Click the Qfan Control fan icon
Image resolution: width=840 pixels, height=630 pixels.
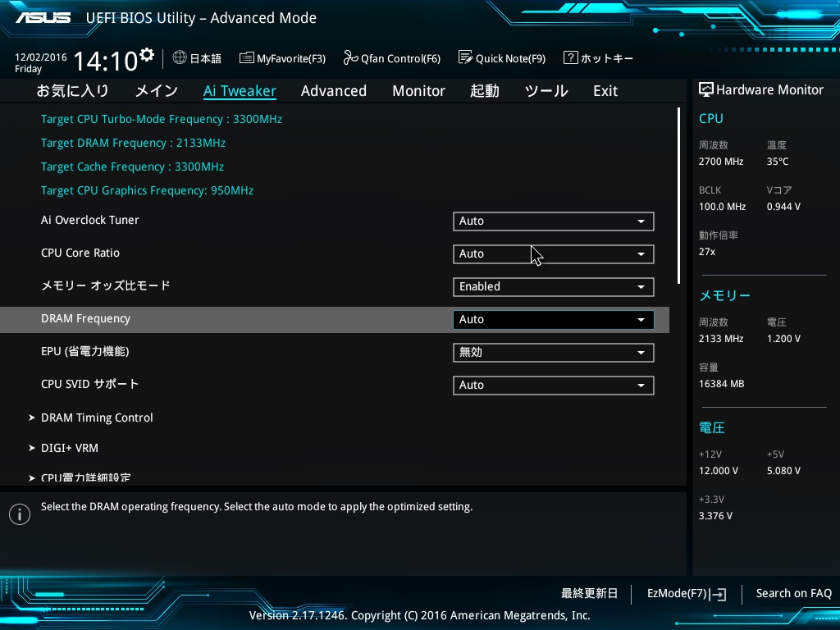pyautogui.click(x=350, y=57)
